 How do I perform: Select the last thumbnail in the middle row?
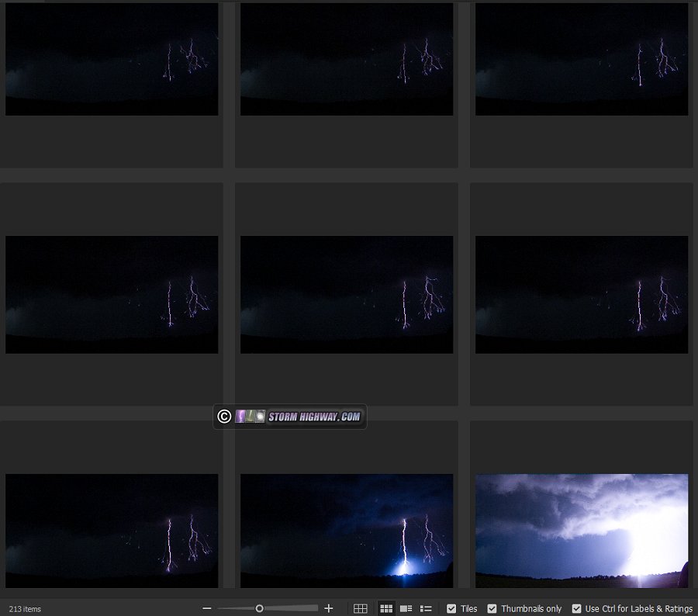[582, 294]
